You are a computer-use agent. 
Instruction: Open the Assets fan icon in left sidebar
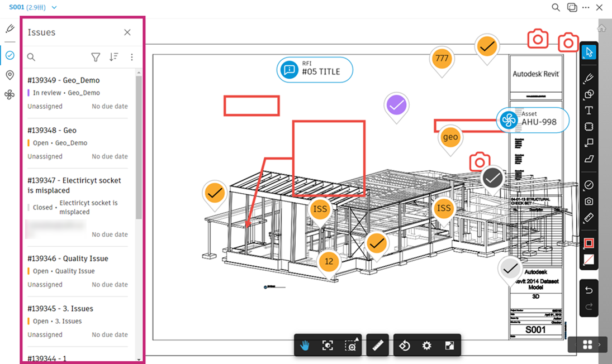click(10, 94)
